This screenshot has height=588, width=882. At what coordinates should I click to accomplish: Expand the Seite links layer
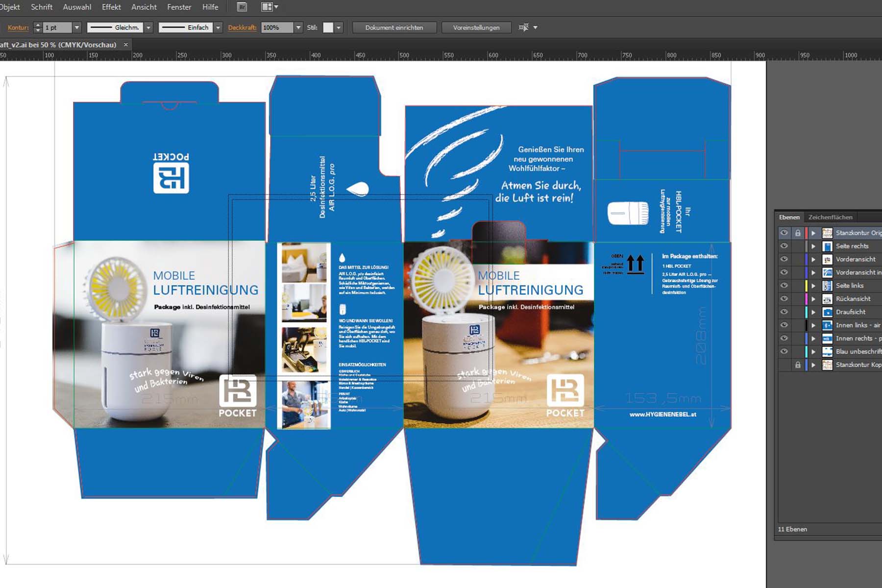[813, 286]
